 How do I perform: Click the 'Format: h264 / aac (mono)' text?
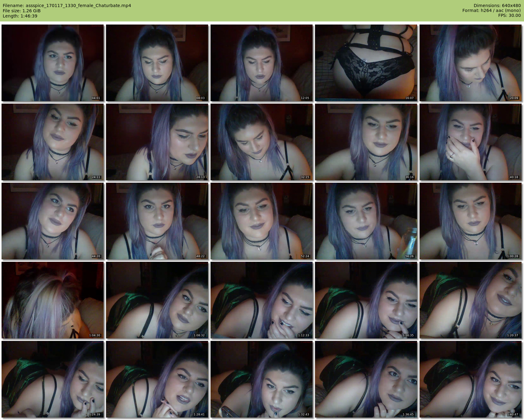tap(492, 10)
